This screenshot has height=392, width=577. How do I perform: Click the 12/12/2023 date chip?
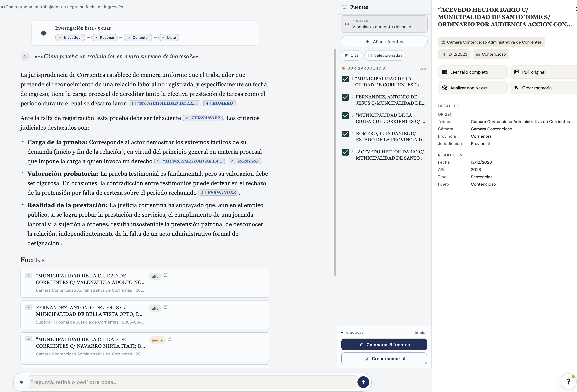coord(454,54)
